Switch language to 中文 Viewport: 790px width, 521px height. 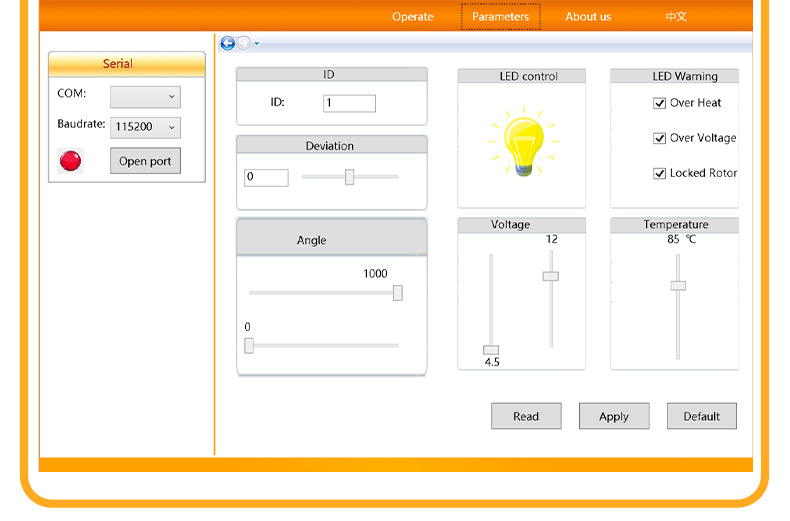point(676,17)
